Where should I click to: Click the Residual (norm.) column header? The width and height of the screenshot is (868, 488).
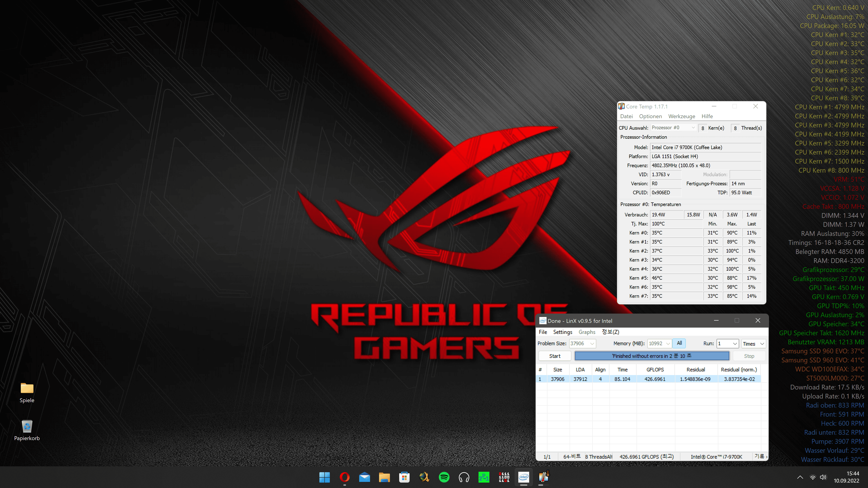point(739,370)
